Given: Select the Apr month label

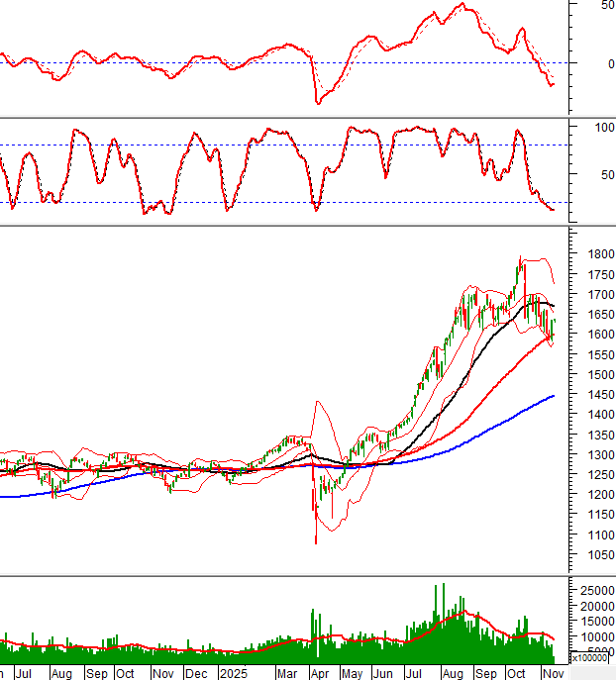Looking at the screenshot, I should tap(319, 673).
